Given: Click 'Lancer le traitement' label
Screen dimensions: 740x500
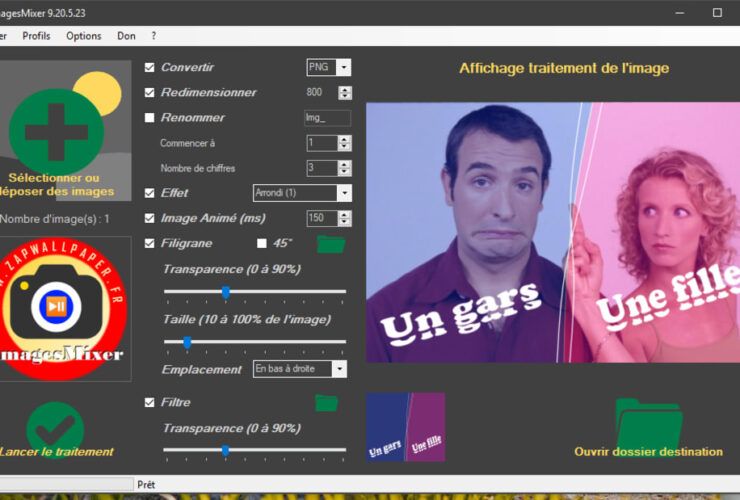Looking at the screenshot, I should (56, 452).
